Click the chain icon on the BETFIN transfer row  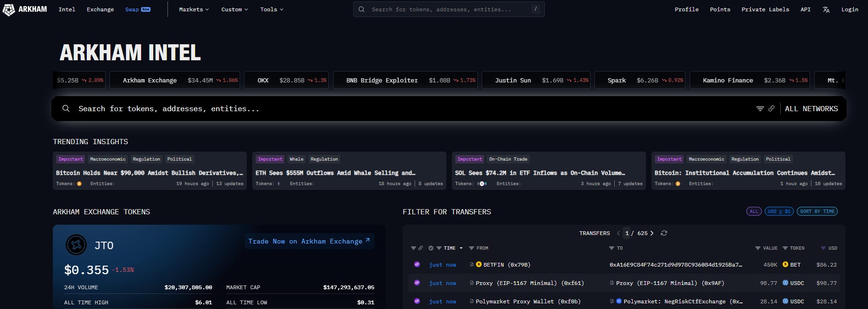point(417,265)
